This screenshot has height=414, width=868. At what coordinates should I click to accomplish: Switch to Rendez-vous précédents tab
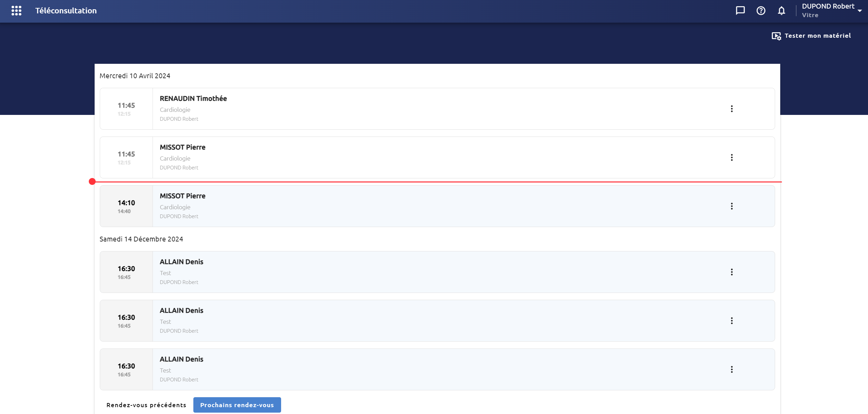(x=146, y=405)
